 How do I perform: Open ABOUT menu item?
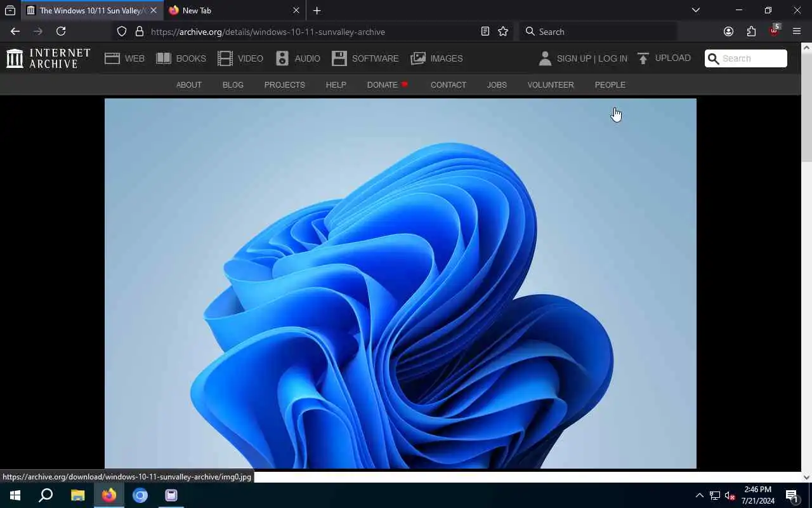(189, 84)
